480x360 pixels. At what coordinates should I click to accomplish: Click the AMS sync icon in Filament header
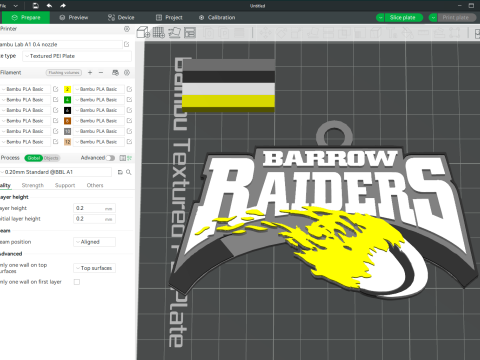[x=115, y=73]
